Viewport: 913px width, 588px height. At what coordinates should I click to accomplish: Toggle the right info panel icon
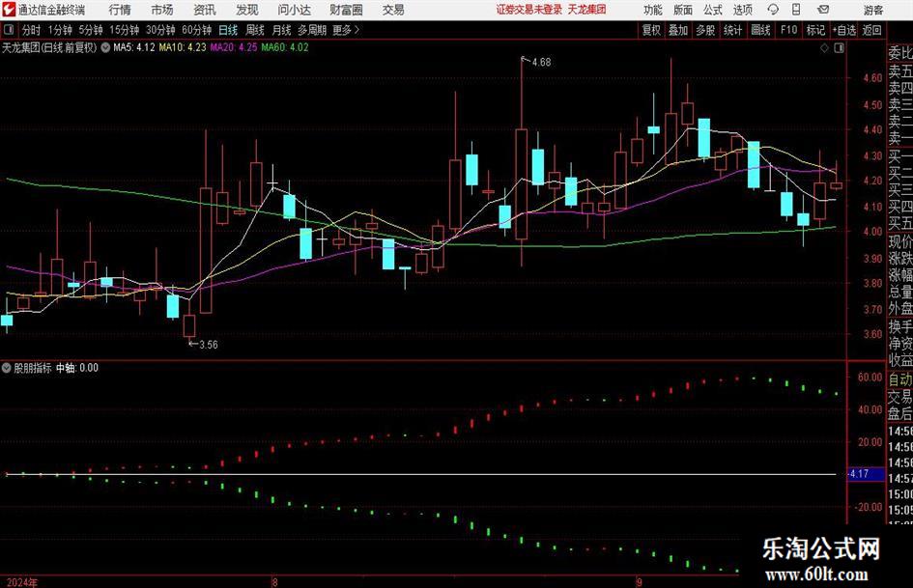(839, 47)
